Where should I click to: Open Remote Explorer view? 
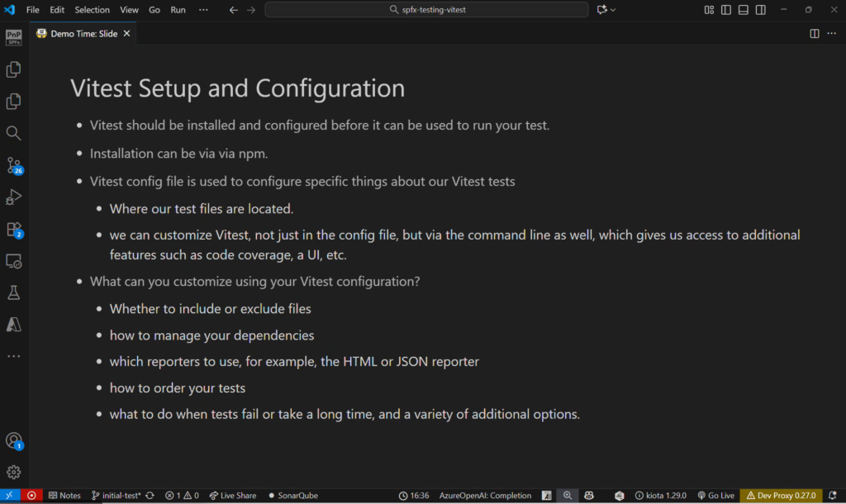(x=14, y=261)
